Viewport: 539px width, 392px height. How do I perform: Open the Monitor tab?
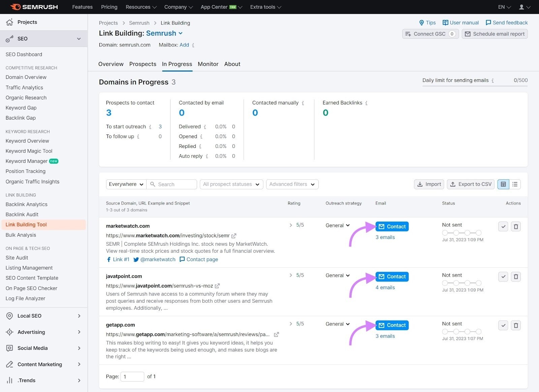(208, 64)
